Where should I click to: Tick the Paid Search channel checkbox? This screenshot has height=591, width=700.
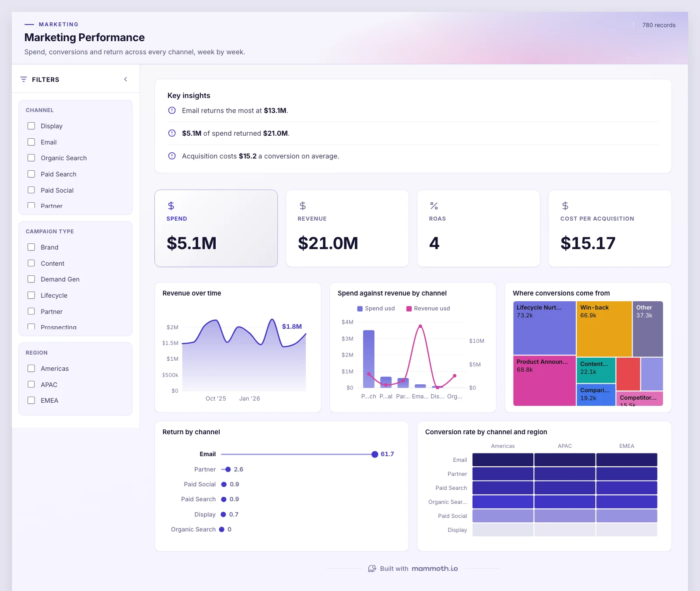(31, 174)
